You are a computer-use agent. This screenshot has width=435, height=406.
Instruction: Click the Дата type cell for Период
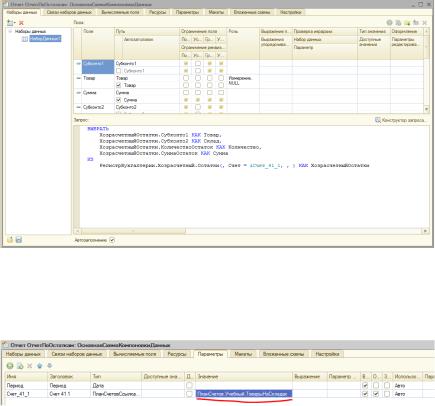pos(116,385)
